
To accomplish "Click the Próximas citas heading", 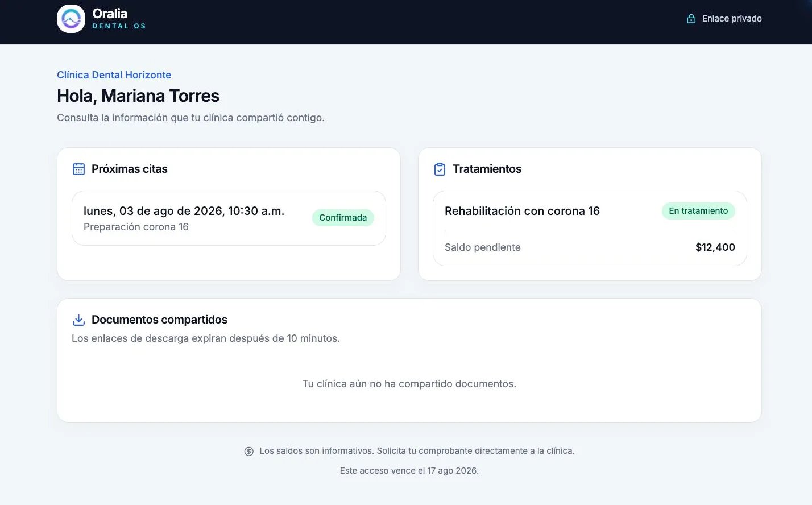I will click(130, 169).
